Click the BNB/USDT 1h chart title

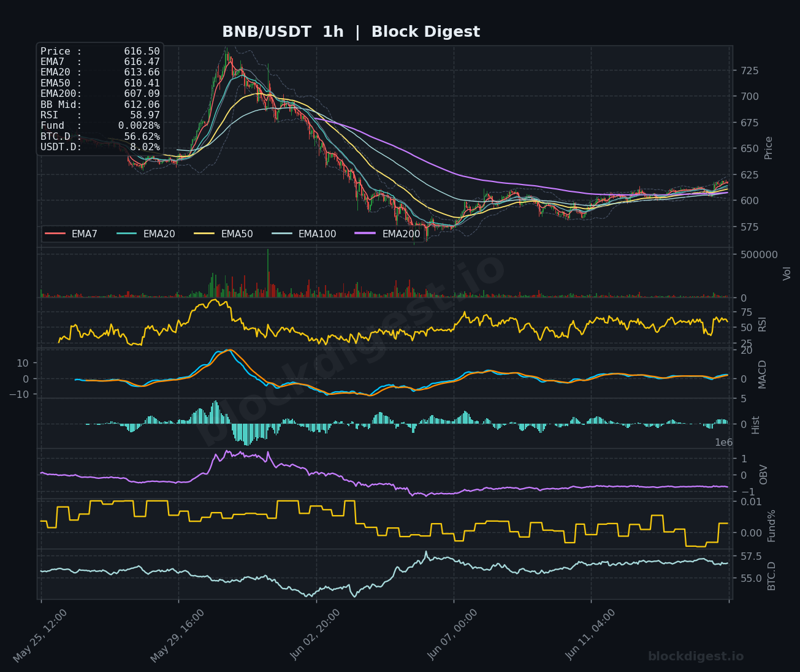351,32
